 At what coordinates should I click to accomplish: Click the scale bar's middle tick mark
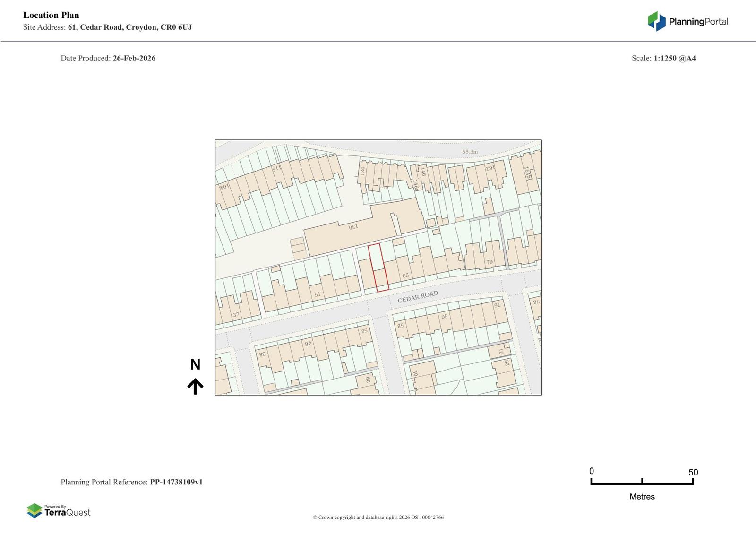[x=642, y=481]
